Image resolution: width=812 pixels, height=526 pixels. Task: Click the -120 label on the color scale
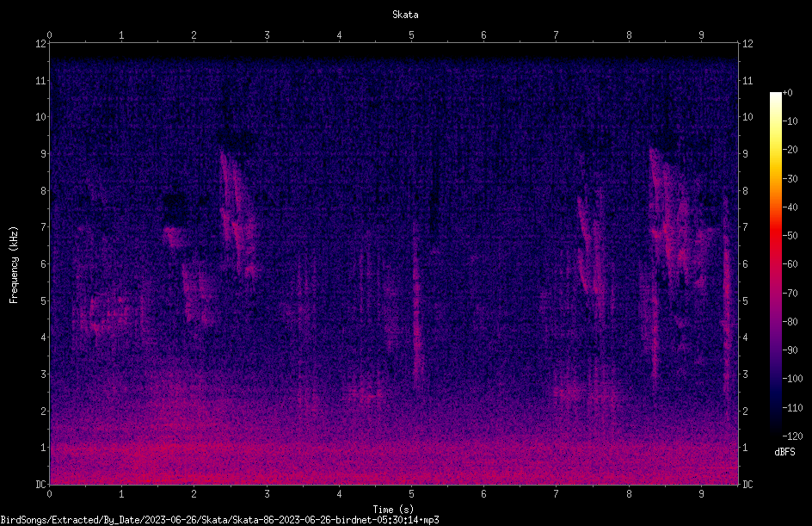(x=792, y=436)
